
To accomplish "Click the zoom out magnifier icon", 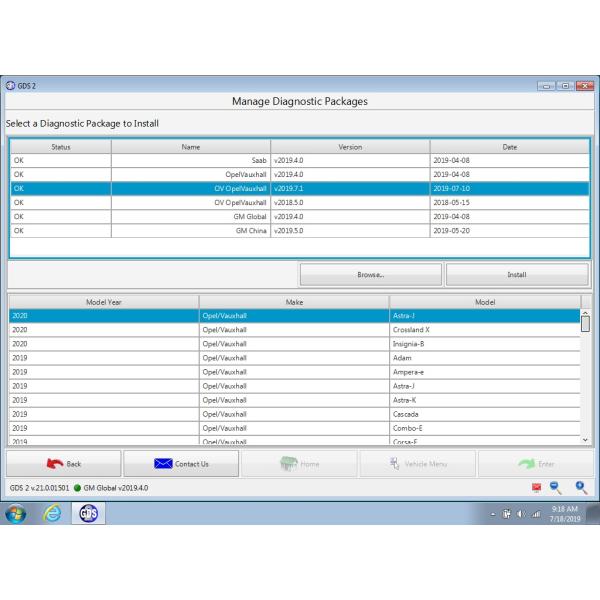I will tap(557, 487).
